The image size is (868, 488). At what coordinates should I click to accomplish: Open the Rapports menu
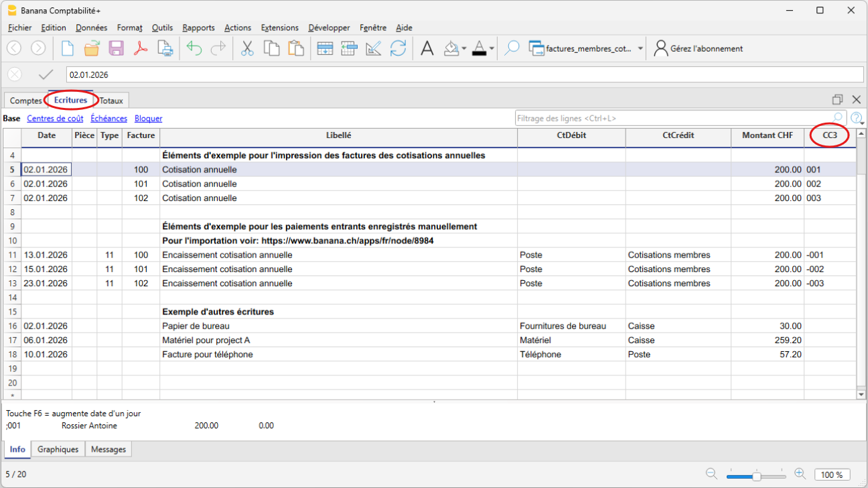198,27
